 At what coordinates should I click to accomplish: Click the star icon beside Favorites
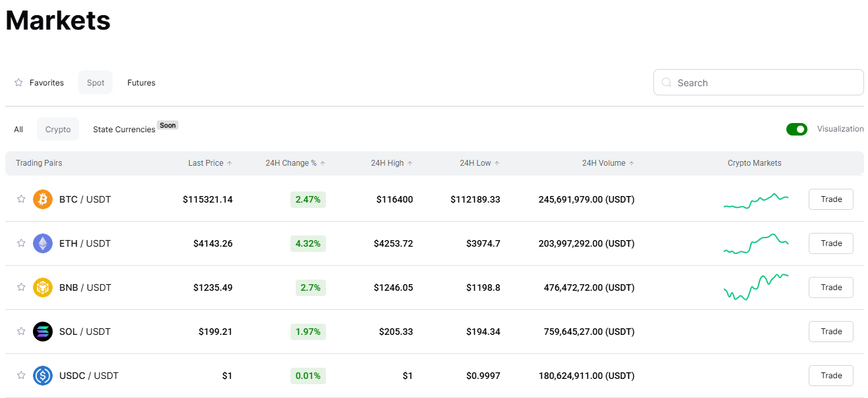click(x=18, y=83)
